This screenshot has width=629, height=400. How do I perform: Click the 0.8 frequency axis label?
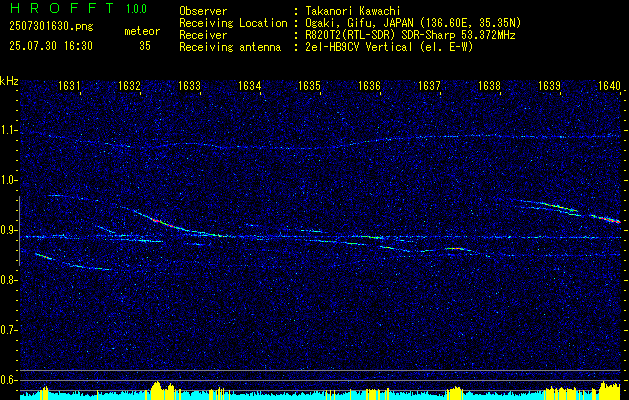click(7, 280)
